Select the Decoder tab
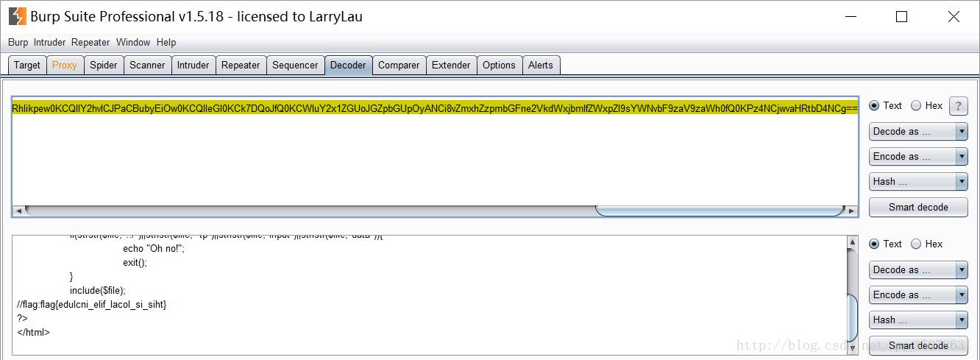The image size is (980, 360). pos(348,65)
